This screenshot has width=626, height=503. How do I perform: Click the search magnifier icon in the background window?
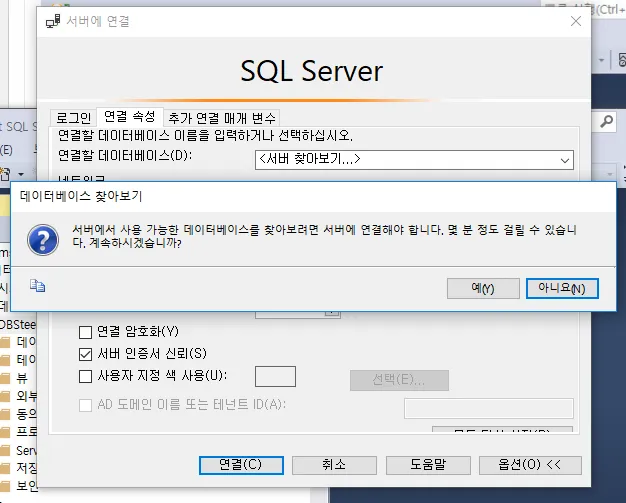tap(606, 121)
